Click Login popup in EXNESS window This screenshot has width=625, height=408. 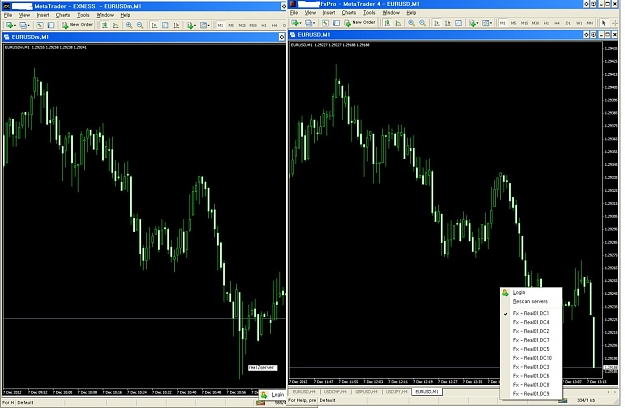click(273, 394)
